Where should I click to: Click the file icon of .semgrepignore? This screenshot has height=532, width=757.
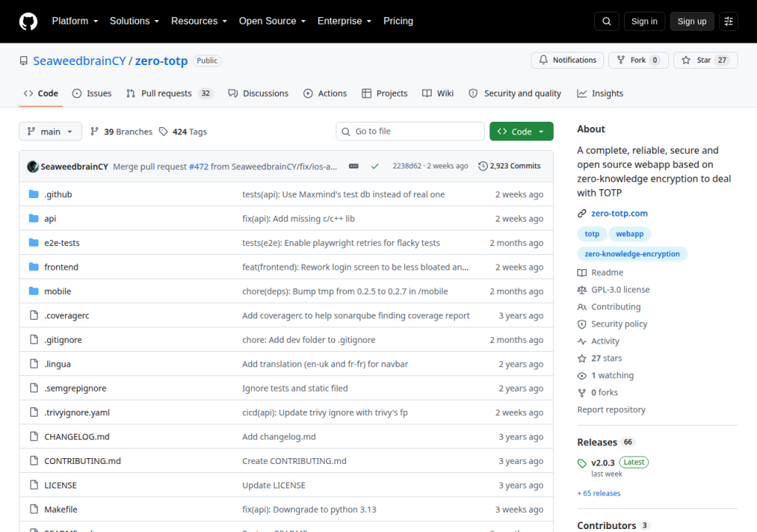[x=34, y=388]
